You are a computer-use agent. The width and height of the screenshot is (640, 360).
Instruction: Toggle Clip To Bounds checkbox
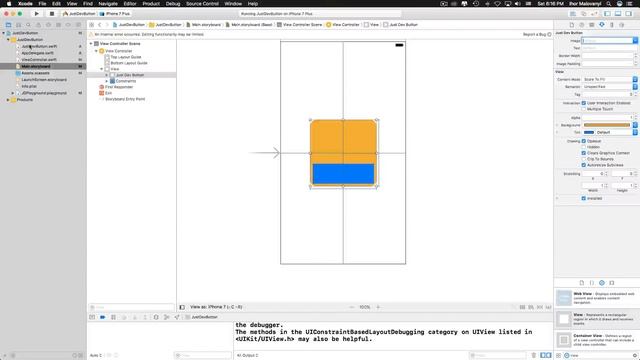584,159
